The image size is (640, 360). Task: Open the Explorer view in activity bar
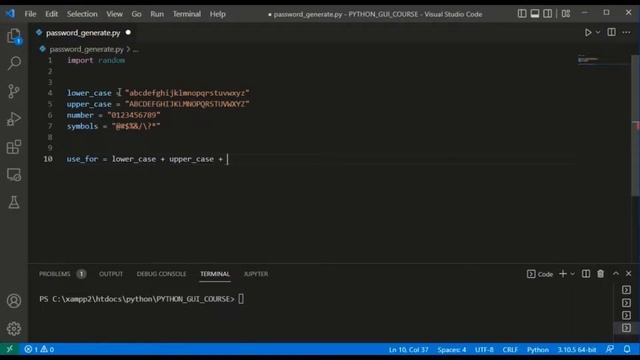click(14, 36)
